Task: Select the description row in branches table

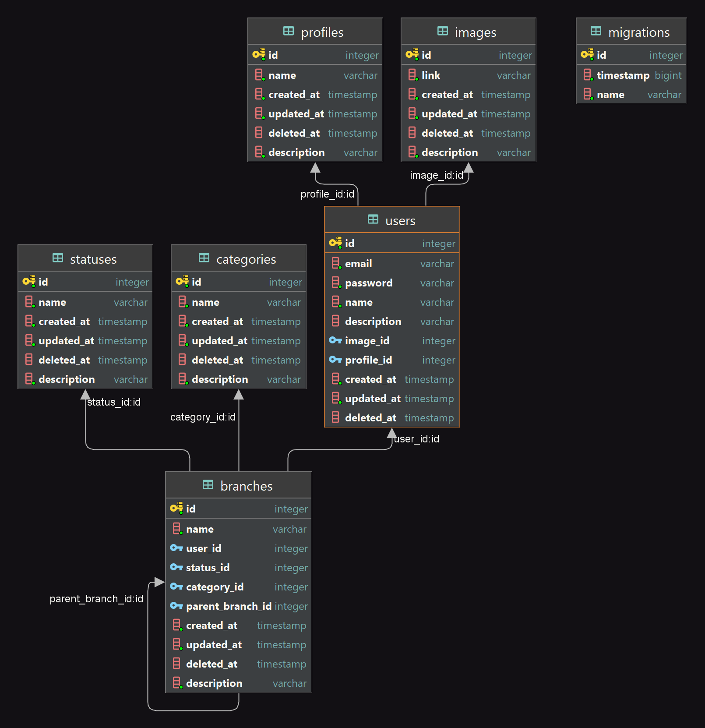Action: point(238,683)
